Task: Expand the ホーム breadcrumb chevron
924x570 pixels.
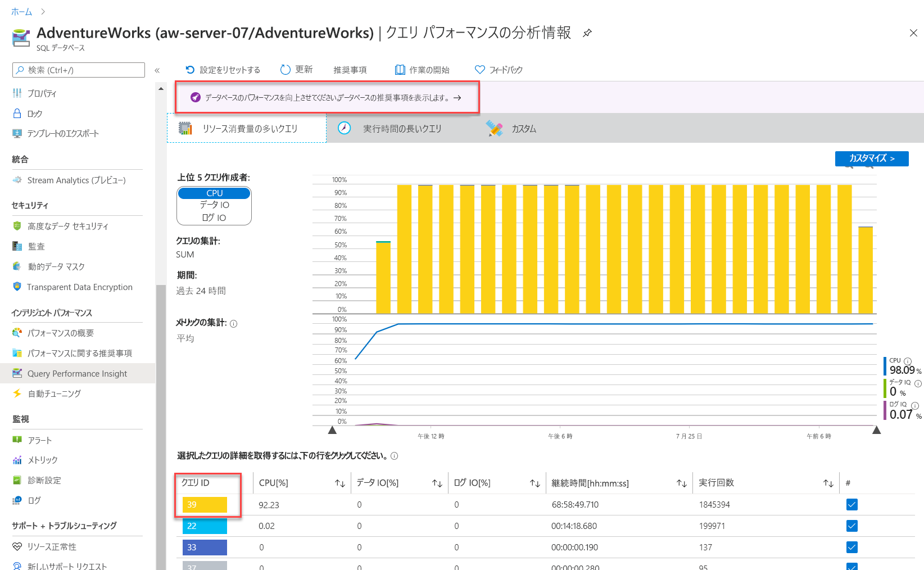Action: click(43, 11)
